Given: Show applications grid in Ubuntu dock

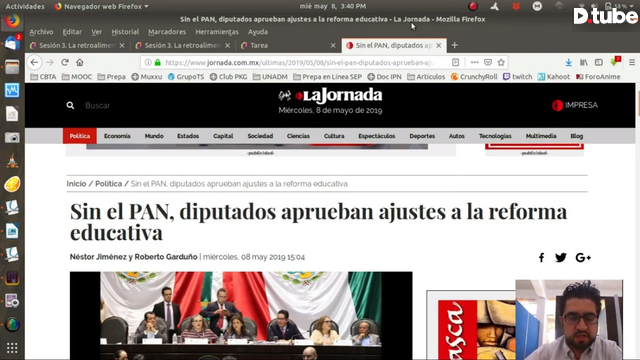Looking at the screenshot, I should (12, 348).
